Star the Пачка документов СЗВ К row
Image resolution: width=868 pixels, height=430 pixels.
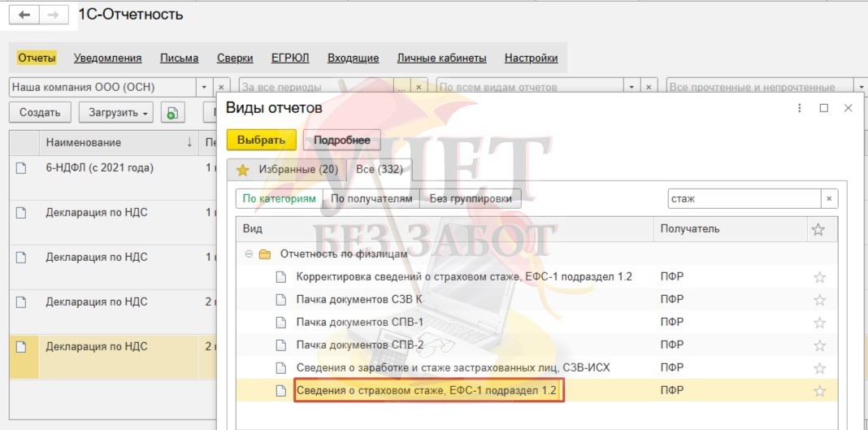(x=820, y=300)
